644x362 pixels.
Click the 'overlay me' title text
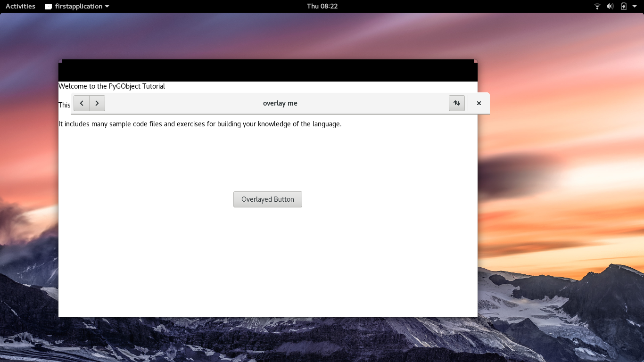coord(280,103)
